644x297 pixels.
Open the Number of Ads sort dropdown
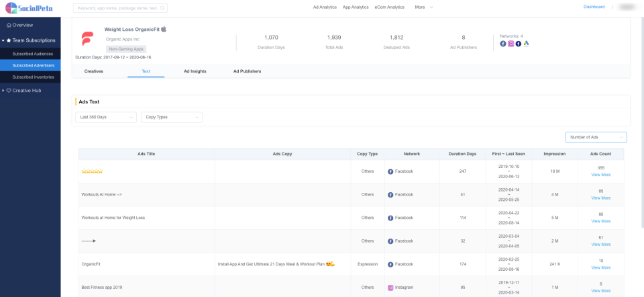pos(596,137)
